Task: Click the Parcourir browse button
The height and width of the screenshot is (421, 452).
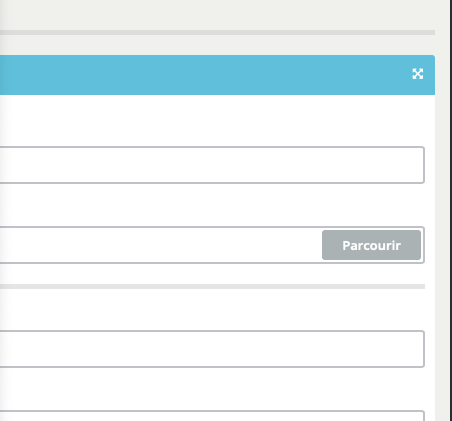Action: tap(371, 245)
